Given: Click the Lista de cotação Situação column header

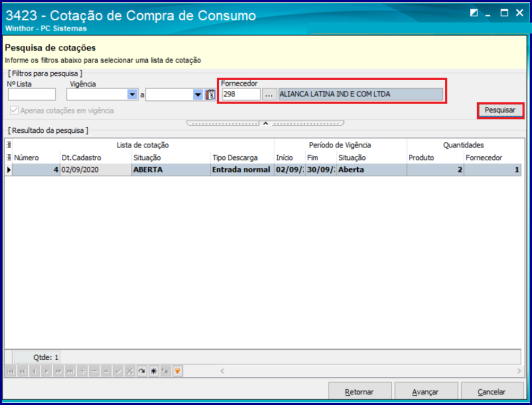Looking at the screenshot, I should tap(171, 158).
